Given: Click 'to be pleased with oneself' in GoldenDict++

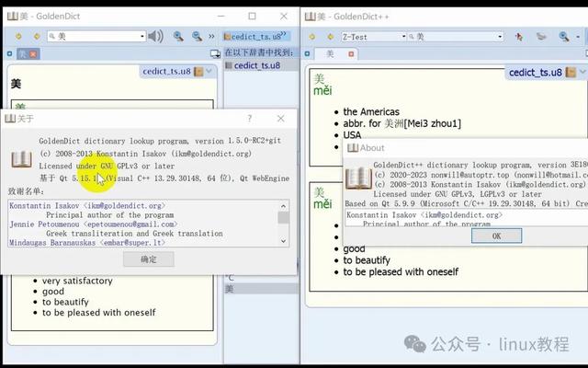Looking at the screenshot, I should point(401,272).
